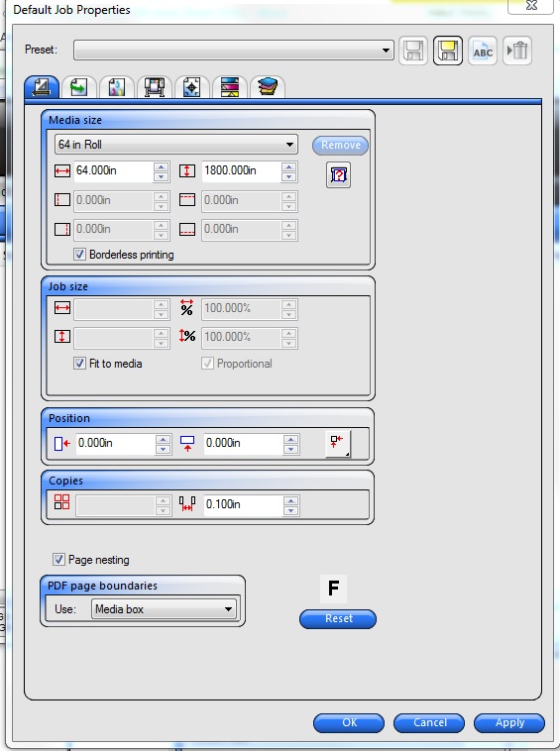The height and width of the screenshot is (751, 560).
Task: Open the printer stand tab icon
Action: coord(155,87)
